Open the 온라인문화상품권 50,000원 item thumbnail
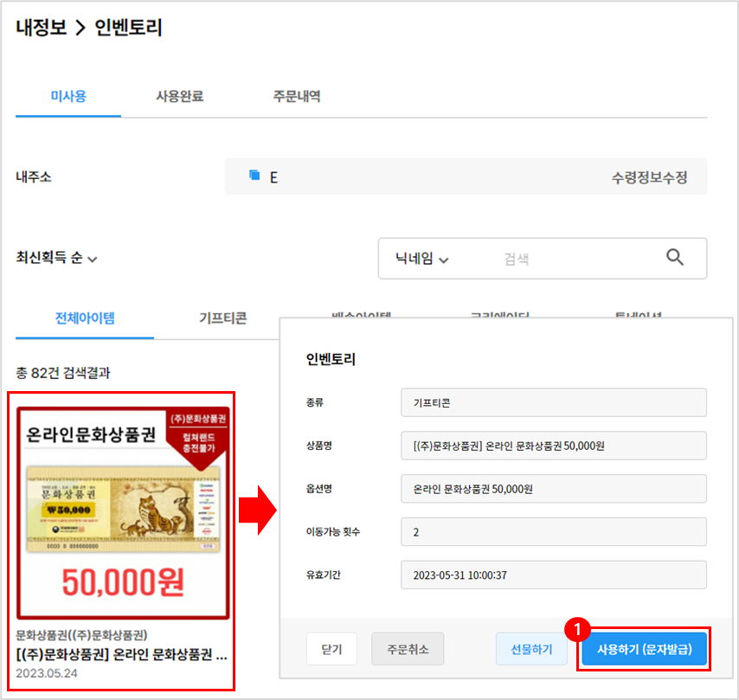739x700 pixels. pos(123,513)
